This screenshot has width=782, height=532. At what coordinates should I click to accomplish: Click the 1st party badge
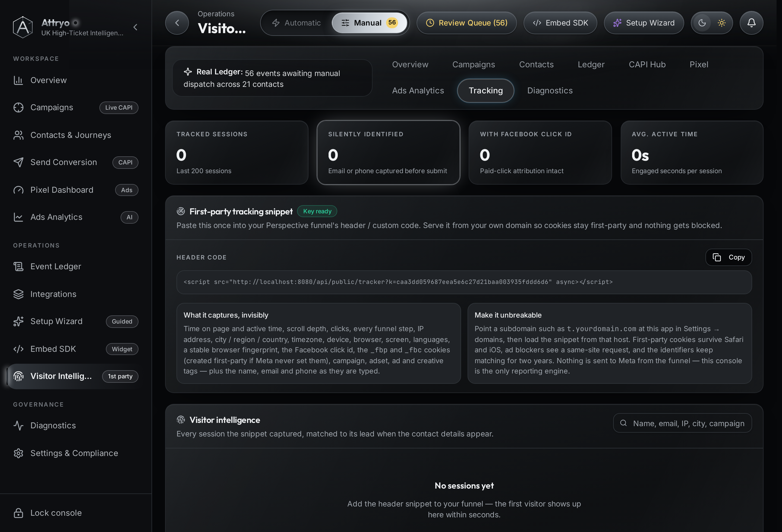[x=120, y=376]
